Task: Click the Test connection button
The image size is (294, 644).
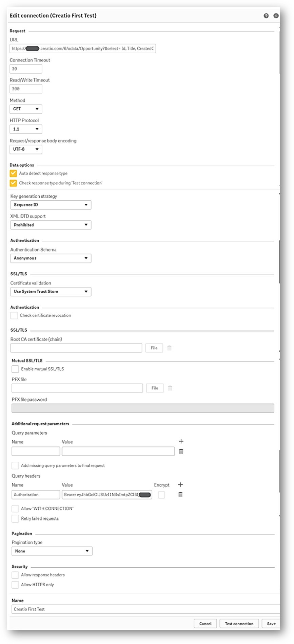Action: click(x=239, y=624)
